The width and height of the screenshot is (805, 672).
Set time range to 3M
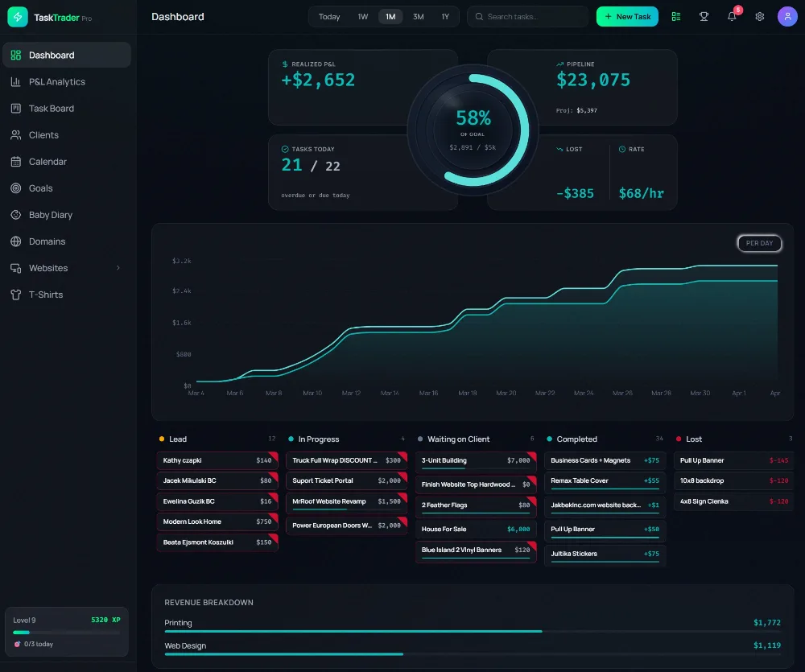coord(418,17)
